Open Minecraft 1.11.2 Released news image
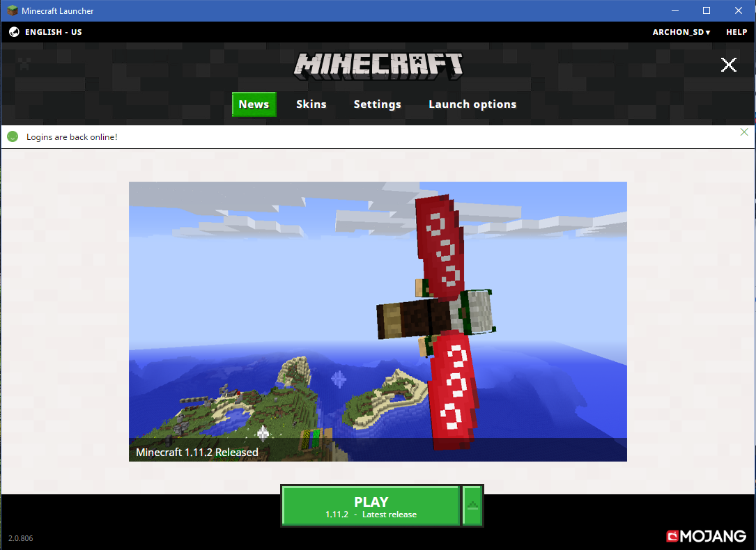The image size is (756, 550). [x=378, y=321]
